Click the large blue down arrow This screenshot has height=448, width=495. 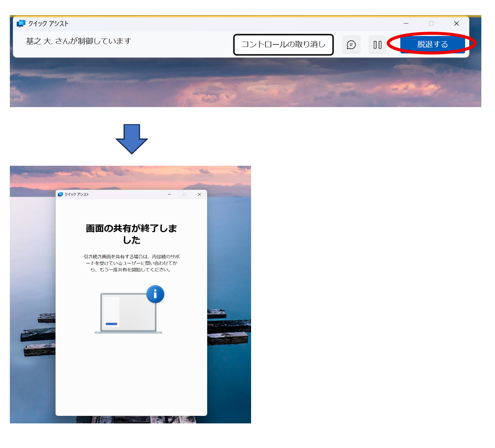click(x=131, y=139)
